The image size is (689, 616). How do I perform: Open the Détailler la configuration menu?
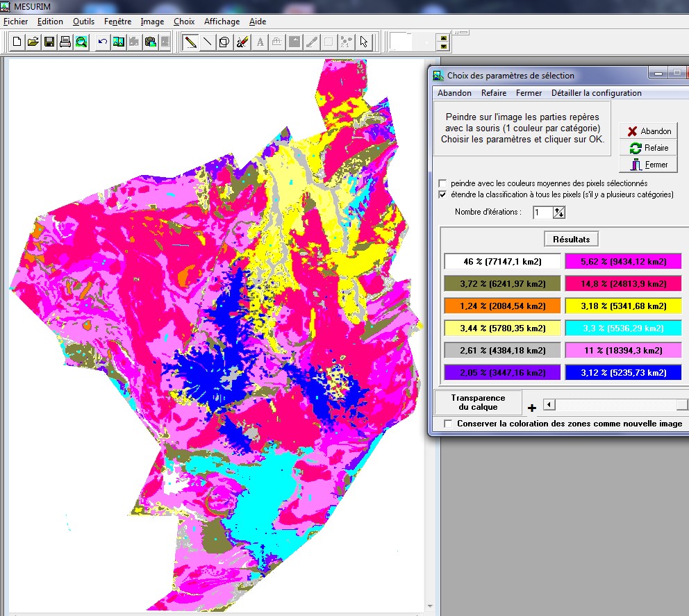(596, 93)
